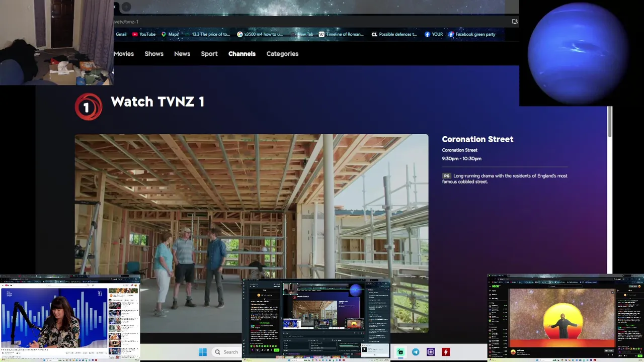Open '13.3 The price of to...' bookmark
The height and width of the screenshot is (362, 644).
(207, 34)
